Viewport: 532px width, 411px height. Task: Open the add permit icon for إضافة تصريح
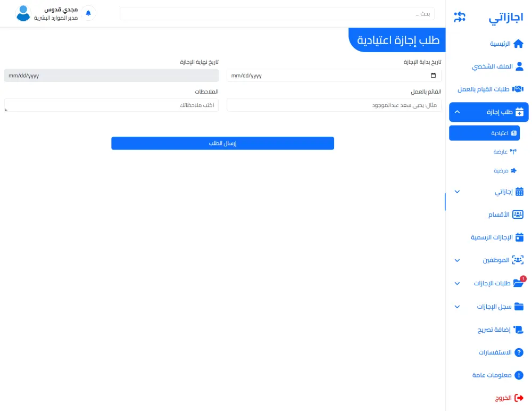(x=518, y=329)
